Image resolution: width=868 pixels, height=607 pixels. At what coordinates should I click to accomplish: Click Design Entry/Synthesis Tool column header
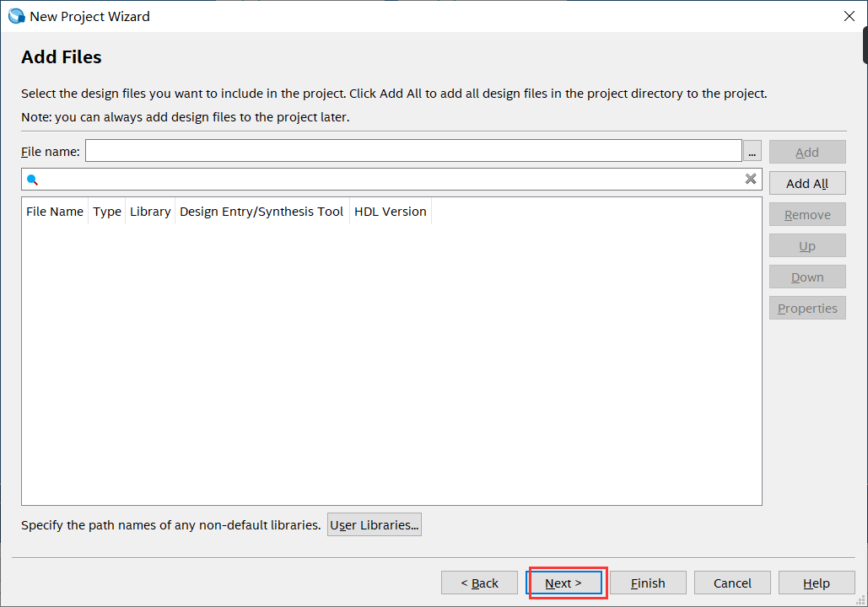pos(261,212)
